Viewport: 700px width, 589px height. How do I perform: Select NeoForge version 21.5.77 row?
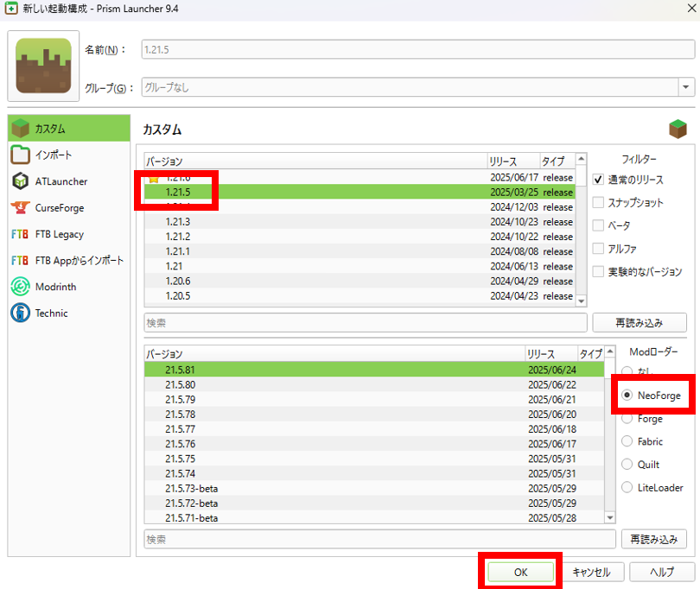coord(374,429)
